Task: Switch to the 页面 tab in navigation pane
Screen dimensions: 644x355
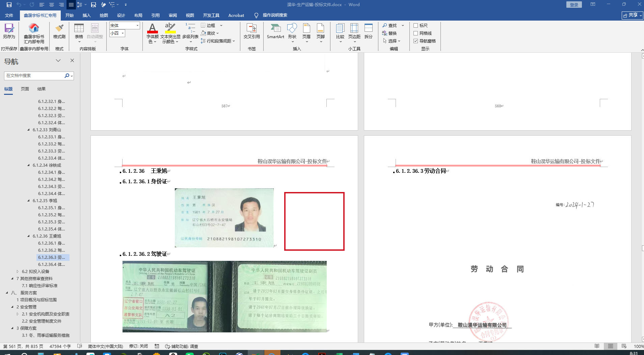Action: point(25,89)
